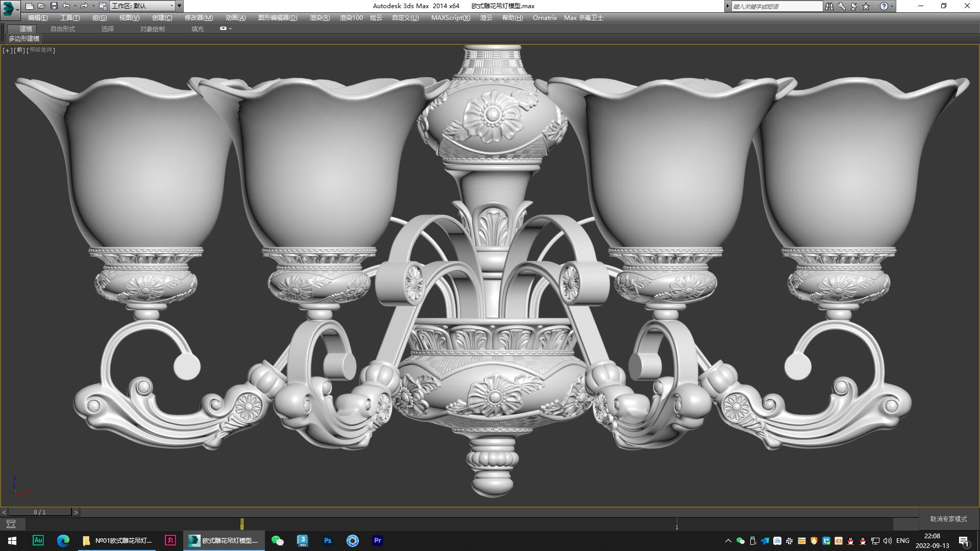Image resolution: width=980 pixels, height=551 pixels.
Task: Switch to the 自由形式 ribbon tab
Action: pyautogui.click(x=62, y=29)
